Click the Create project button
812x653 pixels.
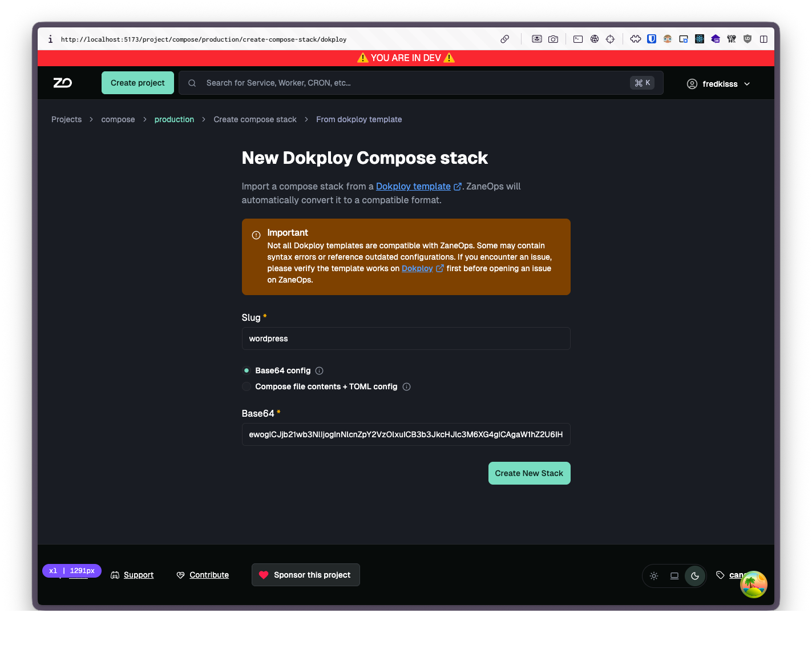(138, 83)
